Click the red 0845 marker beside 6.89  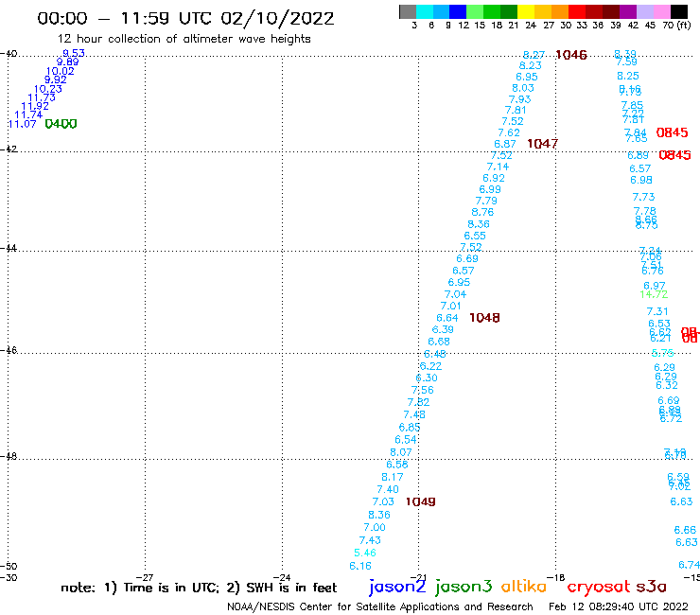click(674, 155)
